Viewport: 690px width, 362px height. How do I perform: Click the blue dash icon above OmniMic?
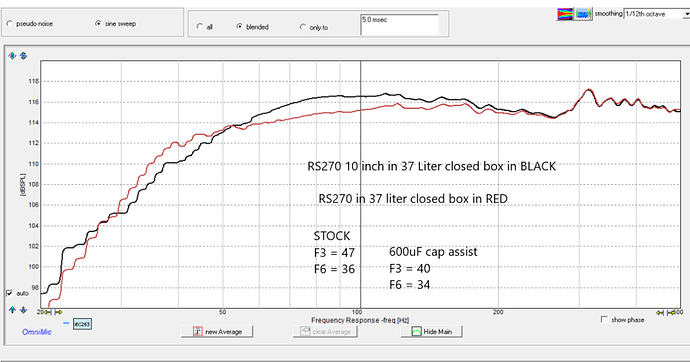click(66, 323)
